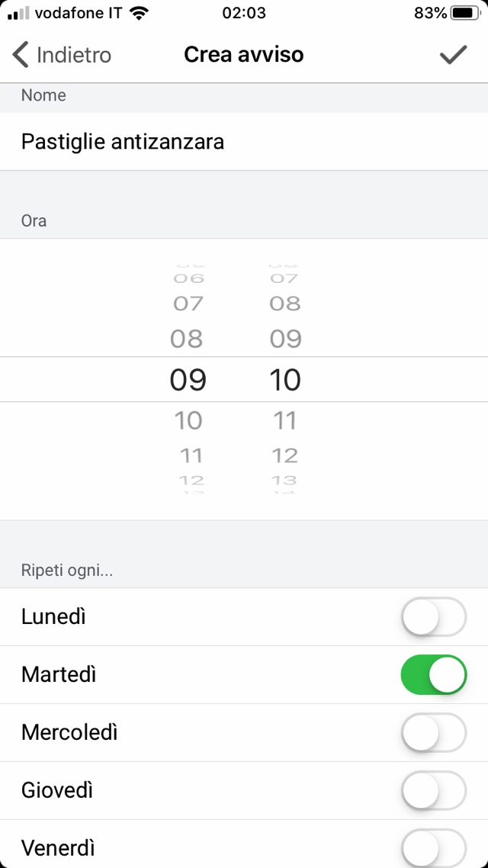Choose minute 12 on the wheel

[285, 455]
